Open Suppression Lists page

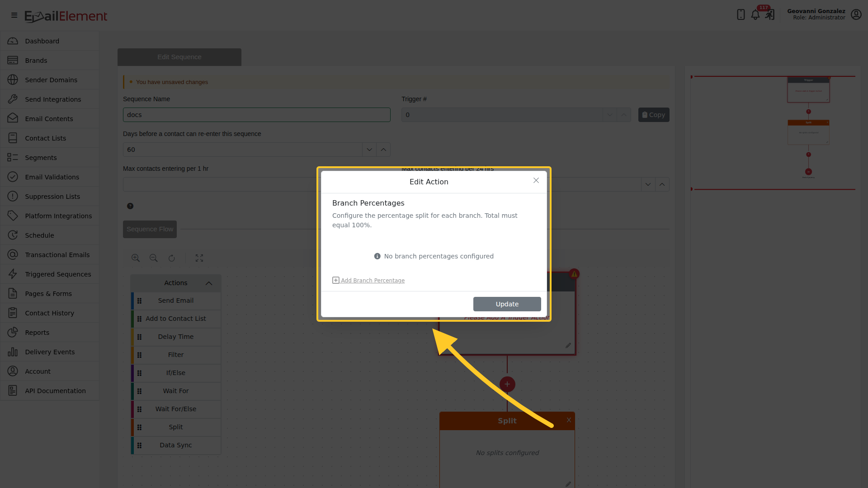click(x=50, y=197)
